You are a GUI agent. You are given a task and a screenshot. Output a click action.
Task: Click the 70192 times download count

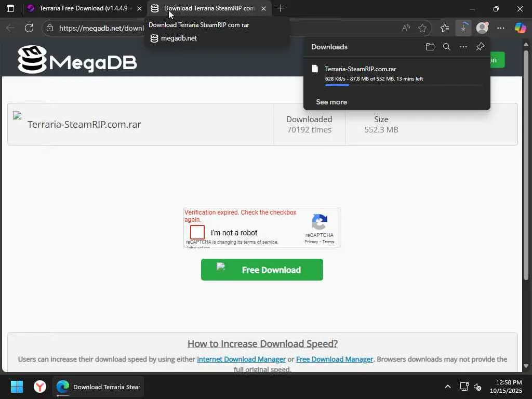coord(309,130)
